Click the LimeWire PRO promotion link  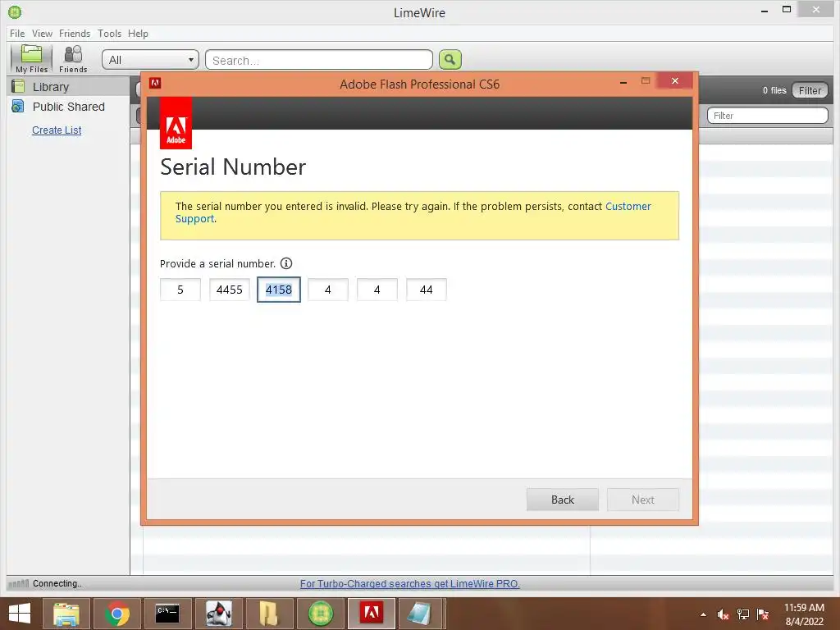tap(410, 583)
